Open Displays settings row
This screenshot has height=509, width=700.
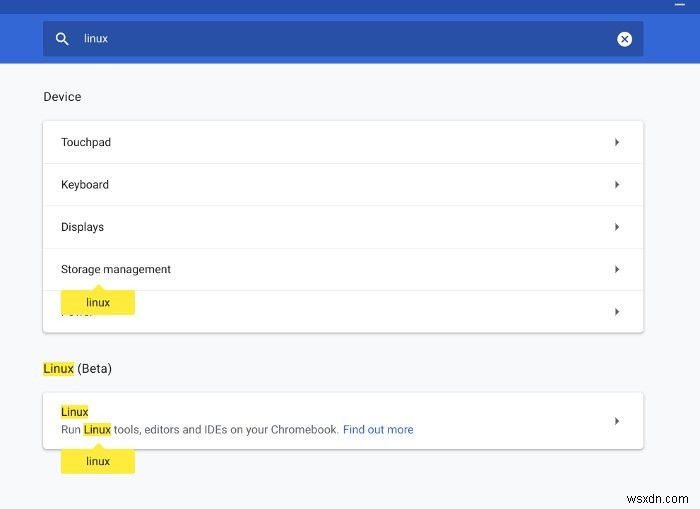[x=343, y=227]
